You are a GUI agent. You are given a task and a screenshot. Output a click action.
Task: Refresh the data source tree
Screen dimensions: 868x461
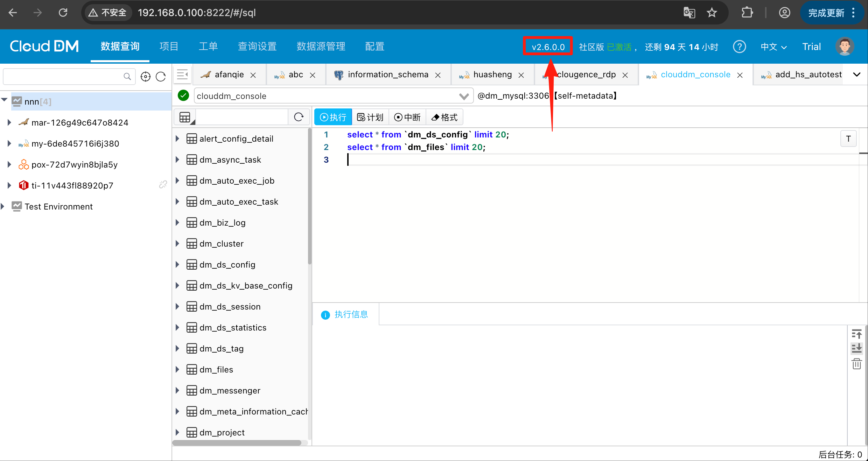pos(161,77)
